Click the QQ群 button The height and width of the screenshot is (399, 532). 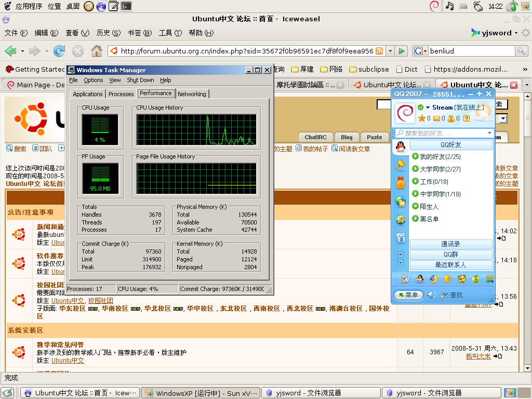coord(451,255)
